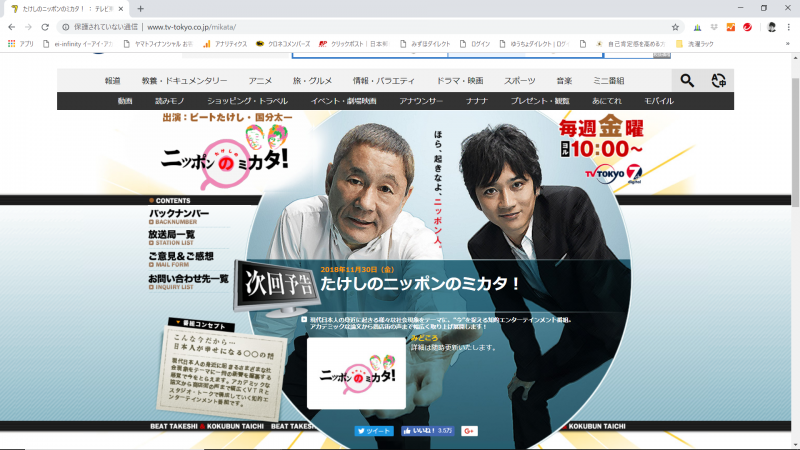The height and width of the screenshot is (450, 800).
Task: Click the 番組コンセプト paper note
Action: point(222,370)
